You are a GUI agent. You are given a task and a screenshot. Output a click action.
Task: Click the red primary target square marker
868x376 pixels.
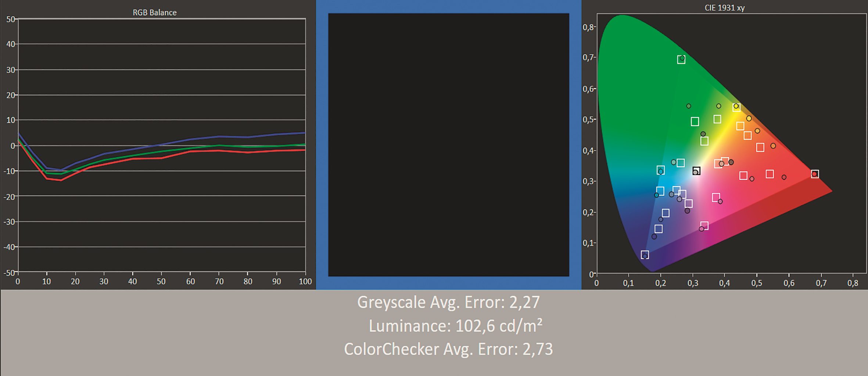click(x=815, y=174)
